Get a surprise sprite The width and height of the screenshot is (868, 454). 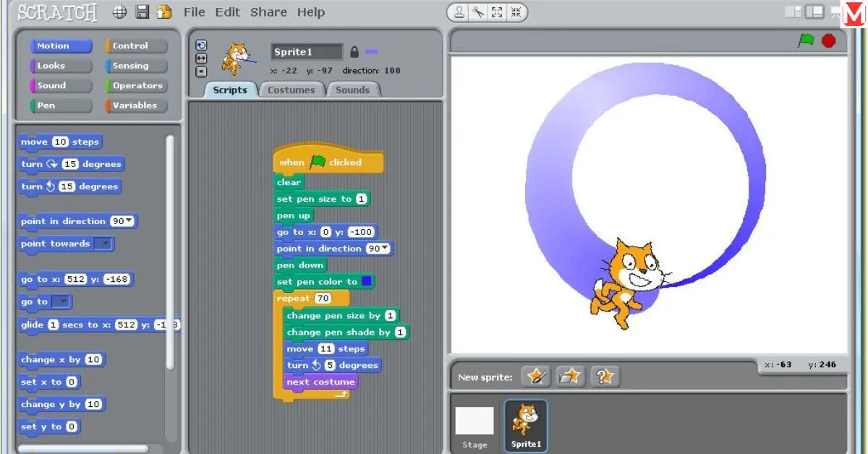pos(605,377)
